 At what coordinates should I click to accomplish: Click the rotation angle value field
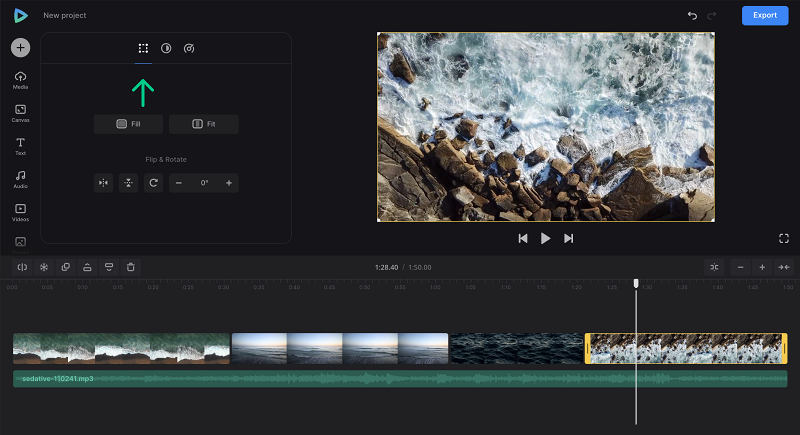(204, 183)
